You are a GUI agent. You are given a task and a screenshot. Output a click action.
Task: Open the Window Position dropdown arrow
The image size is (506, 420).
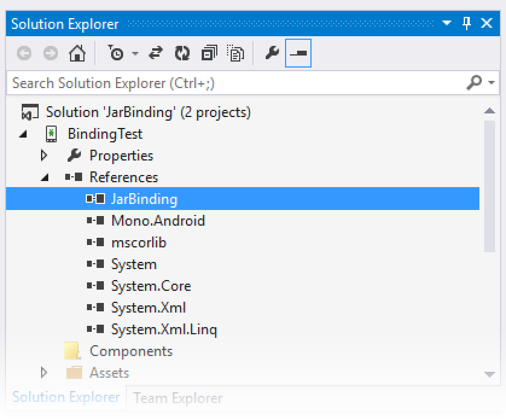pos(447,24)
